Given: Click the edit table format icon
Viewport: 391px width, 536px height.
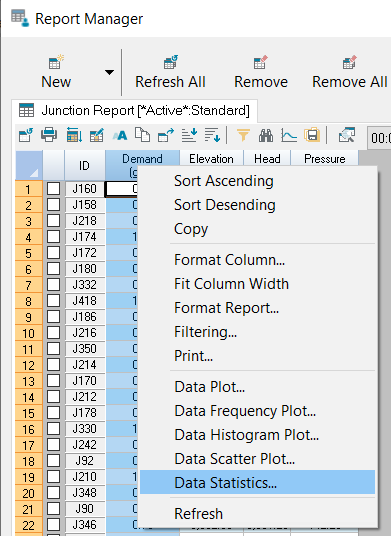Looking at the screenshot, I should tap(97, 135).
